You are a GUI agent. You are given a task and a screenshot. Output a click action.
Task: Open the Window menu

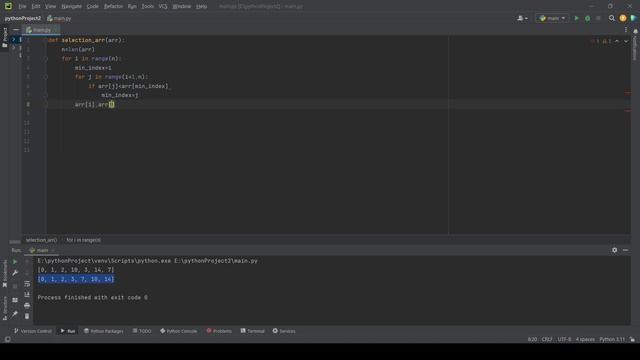[x=182, y=7]
